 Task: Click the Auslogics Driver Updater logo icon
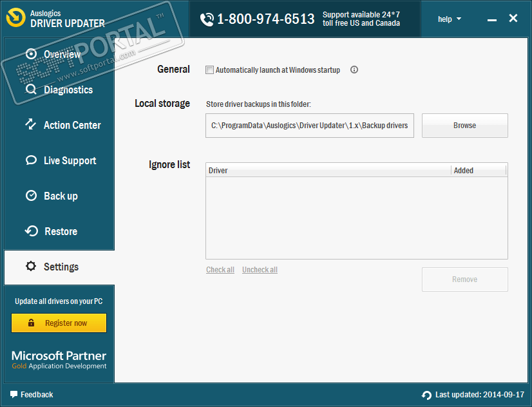click(15, 18)
